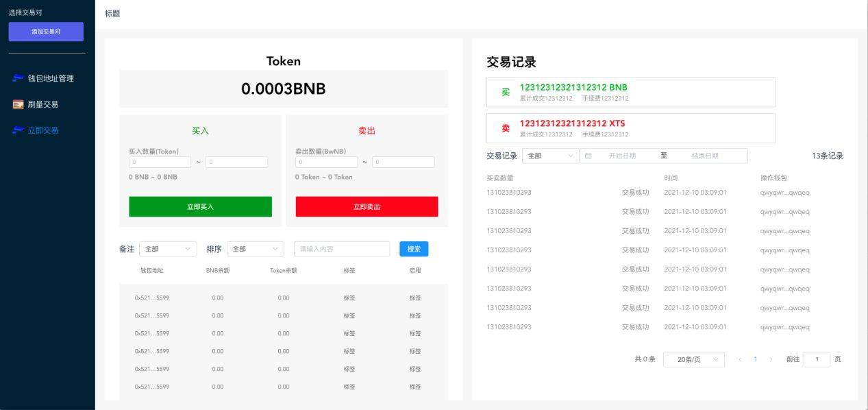Go to previous page arrow
This screenshot has height=410, width=868.
tap(740, 359)
